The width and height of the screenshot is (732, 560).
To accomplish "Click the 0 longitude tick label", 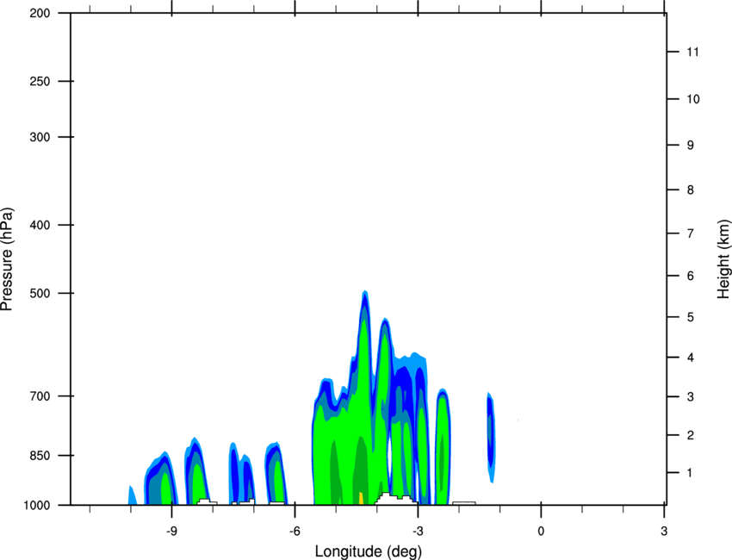I will 541,532.
